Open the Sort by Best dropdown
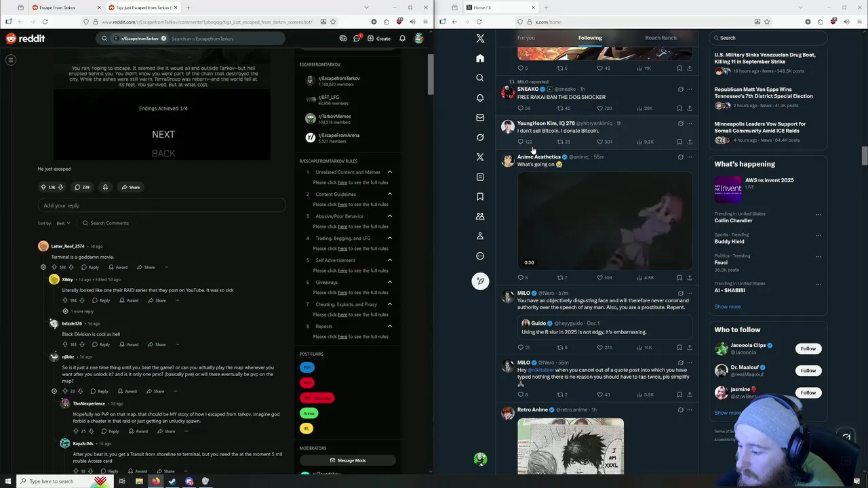Viewport: 868px width, 488px height. [63, 223]
